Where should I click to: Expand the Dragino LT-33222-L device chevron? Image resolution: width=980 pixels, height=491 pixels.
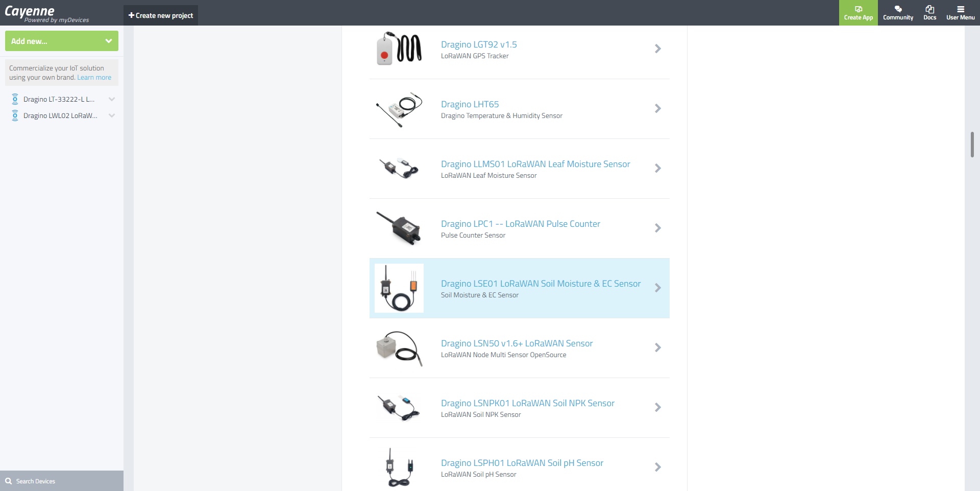[x=112, y=99]
